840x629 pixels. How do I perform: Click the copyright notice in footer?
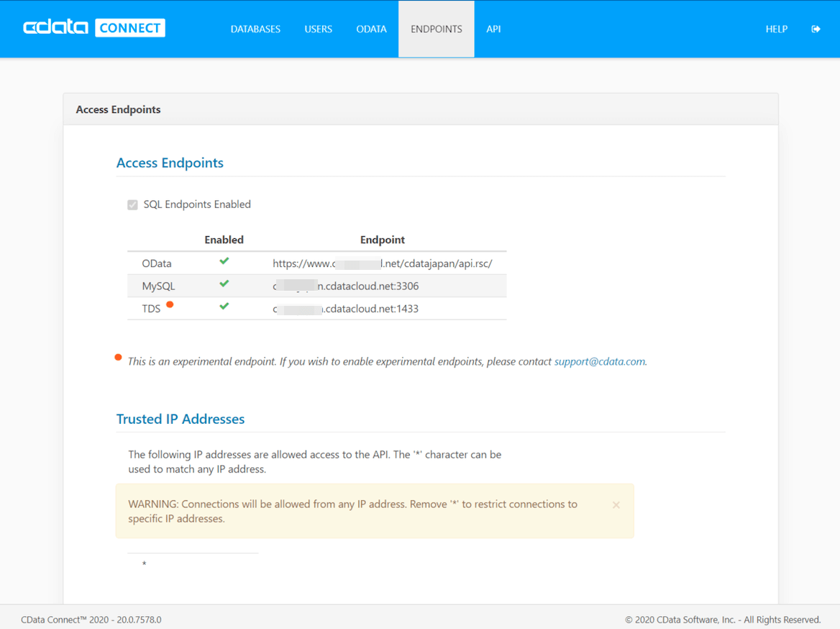coord(723,620)
